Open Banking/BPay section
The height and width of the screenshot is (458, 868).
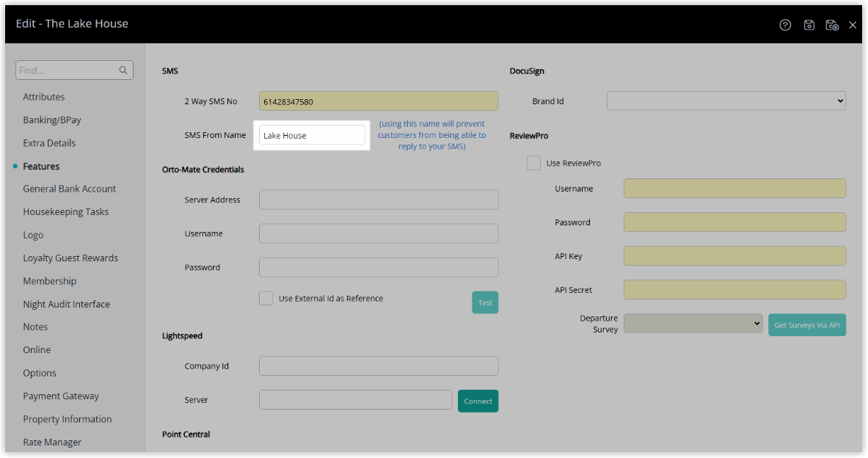[x=52, y=120]
